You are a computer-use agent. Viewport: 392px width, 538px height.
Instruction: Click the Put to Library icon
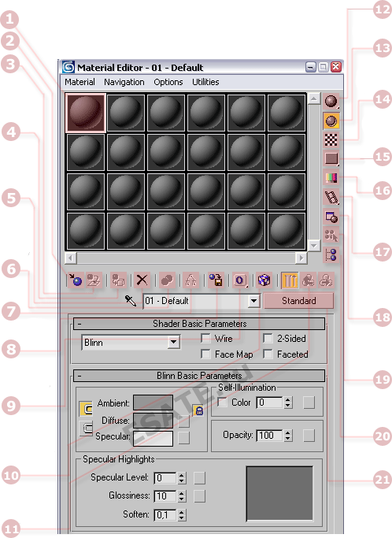[x=216, y=280]
